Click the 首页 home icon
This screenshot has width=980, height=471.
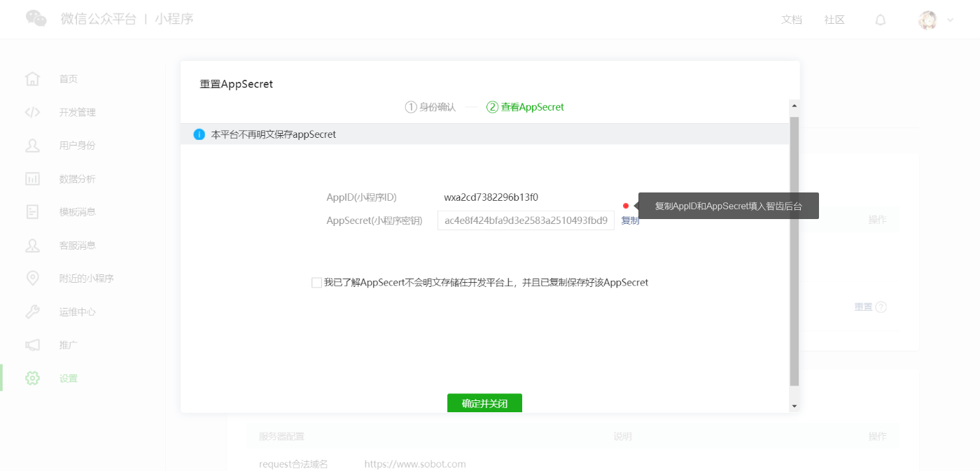coord(32,78)
